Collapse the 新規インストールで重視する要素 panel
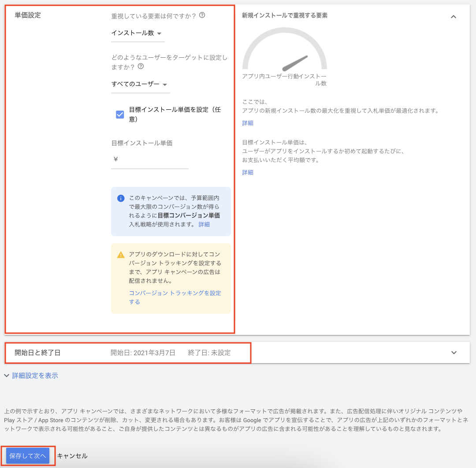The width and height of the screenshot is (476, 468). tap(454, 17)
